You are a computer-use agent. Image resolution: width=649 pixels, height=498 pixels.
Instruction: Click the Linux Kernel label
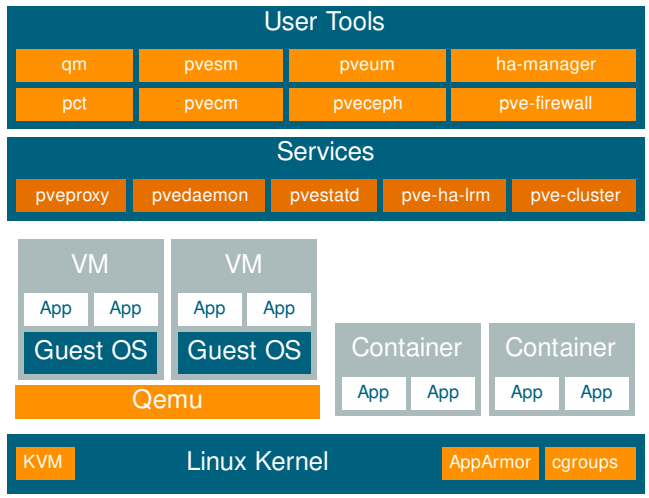[257, 462]
